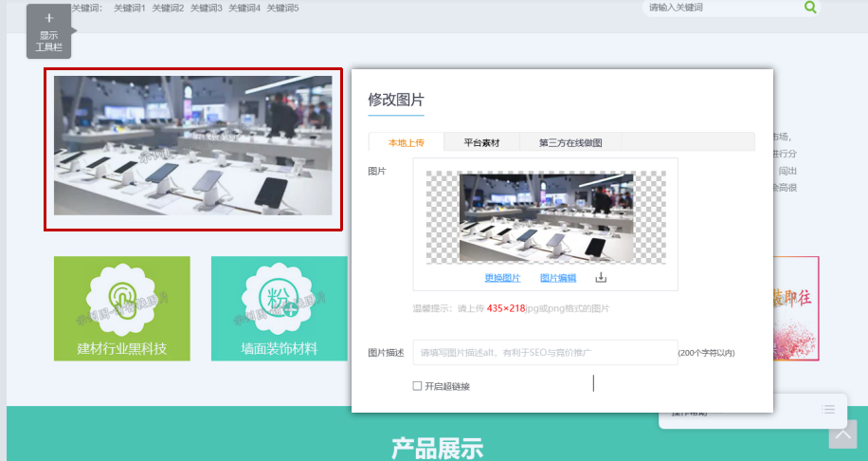Open the 显示工具栏 plus button

[x=48, y=31]
